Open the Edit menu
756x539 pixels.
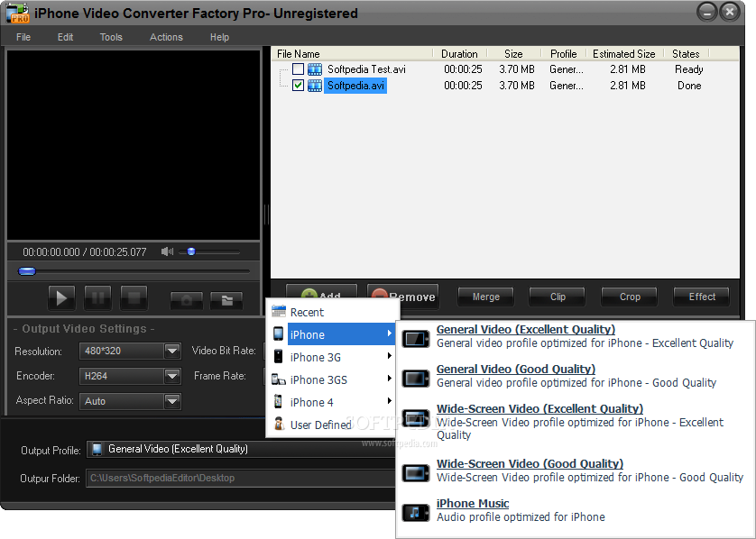(x=65, y=37)
